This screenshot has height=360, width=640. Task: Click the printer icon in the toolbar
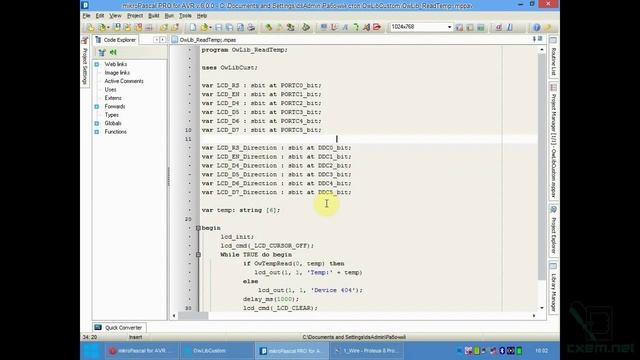click(x=251, y=27)
